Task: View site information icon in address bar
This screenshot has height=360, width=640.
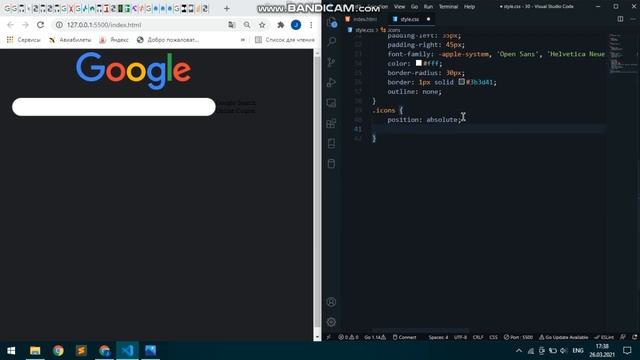Action: coord(59,25)
